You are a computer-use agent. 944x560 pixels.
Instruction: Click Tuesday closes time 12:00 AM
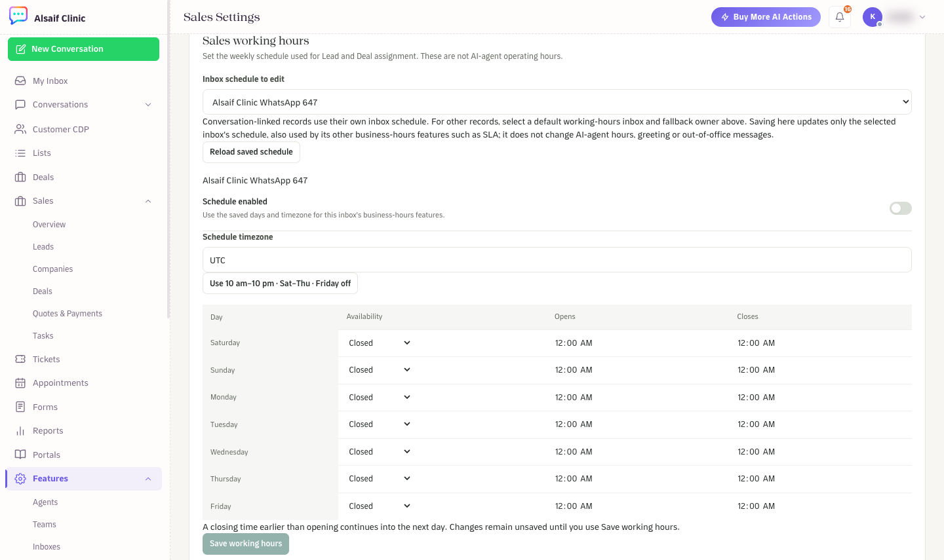[x=756, y=424]
